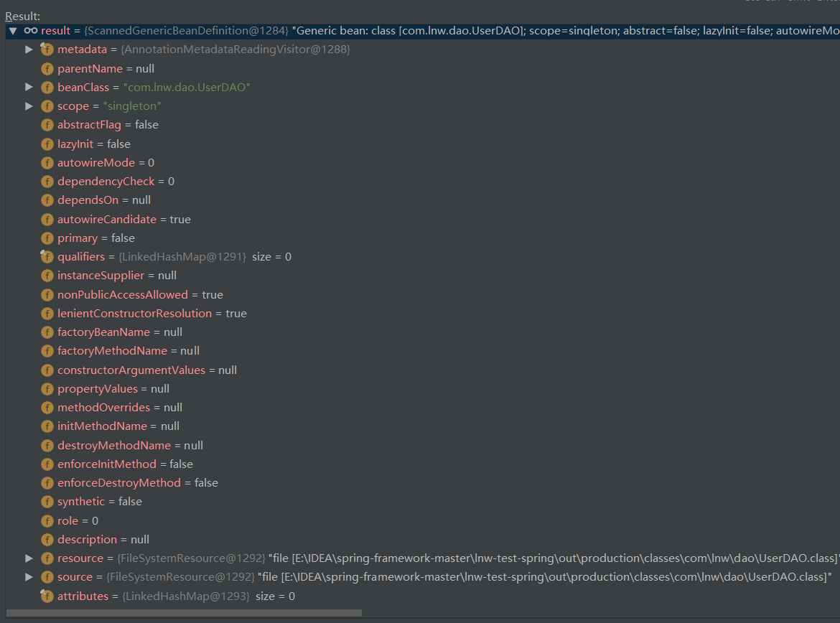Viewport: 840px width, 623px height.
Task: Click the field icon next to lazyInit
Action: [x=47, y=144]
